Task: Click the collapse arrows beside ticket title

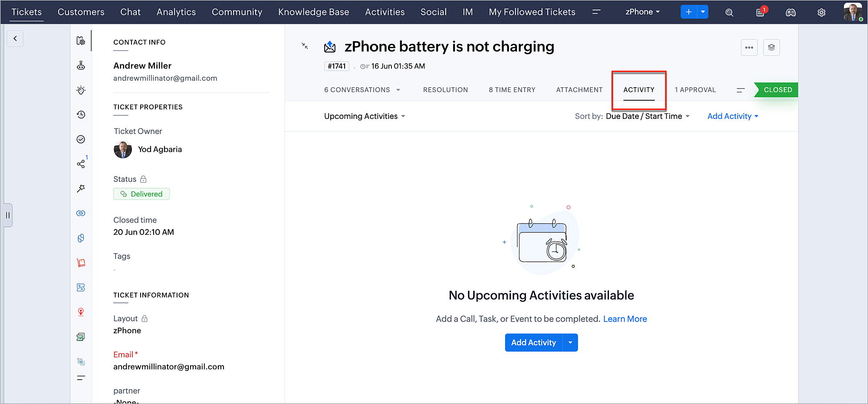Action: pyautogui.click(x=305, y=46)
